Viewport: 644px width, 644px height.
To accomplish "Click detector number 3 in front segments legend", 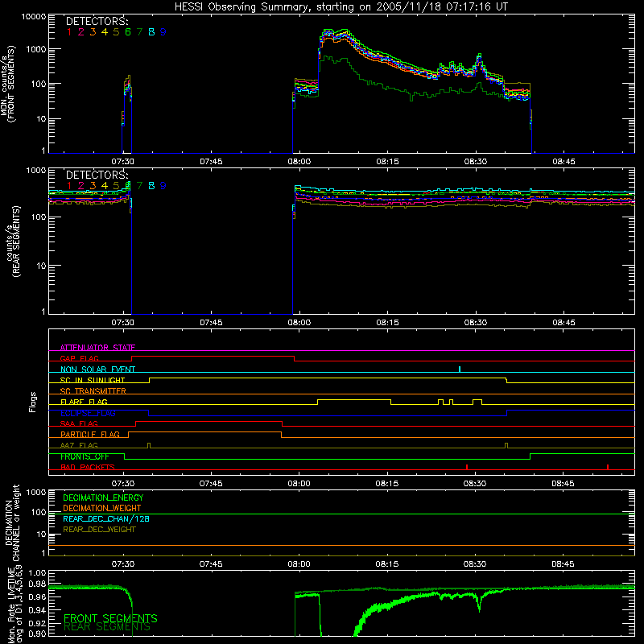I will point(93,32).
